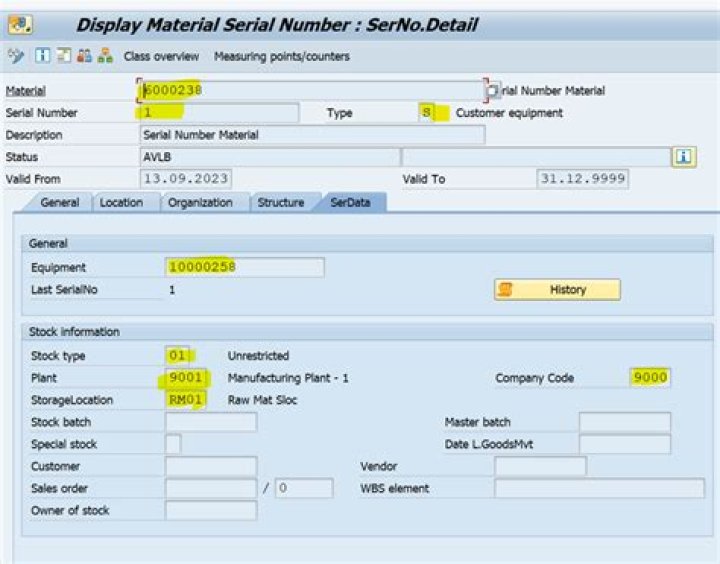720x564 pixels.
Task: Click the Type field S
Action: point(427,113)
